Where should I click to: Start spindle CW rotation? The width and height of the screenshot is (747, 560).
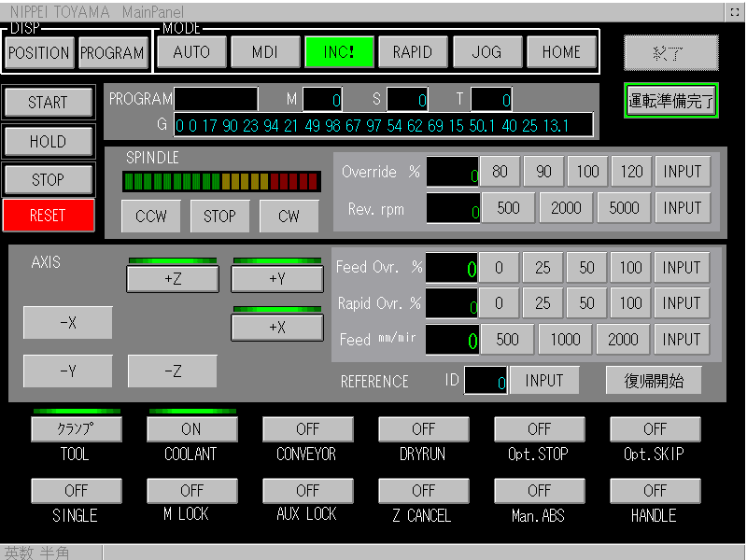click(289, 216)
